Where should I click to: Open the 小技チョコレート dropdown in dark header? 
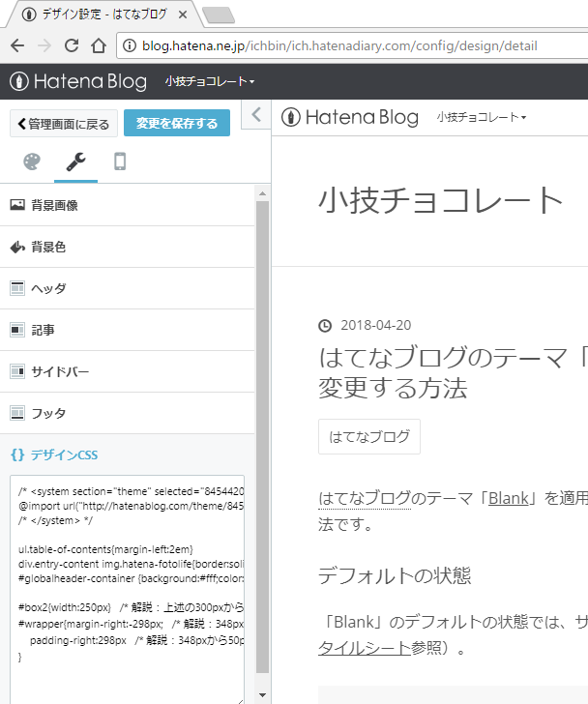(210, 81)
